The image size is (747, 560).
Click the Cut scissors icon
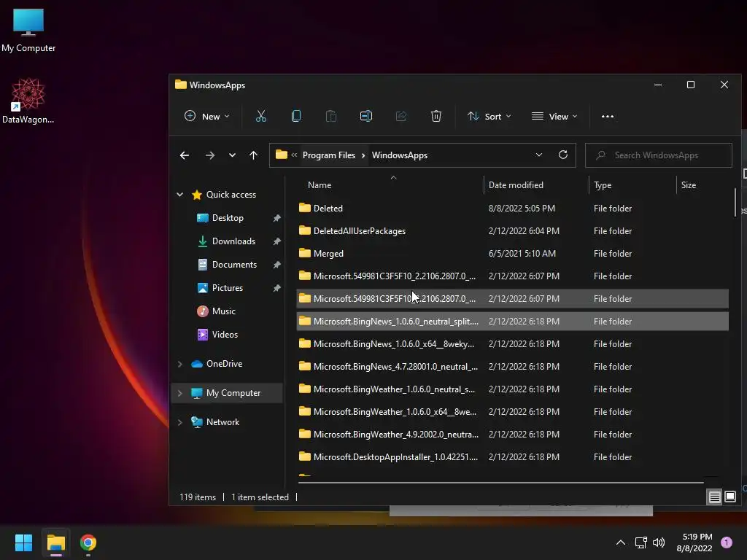[x=261, y=116]
